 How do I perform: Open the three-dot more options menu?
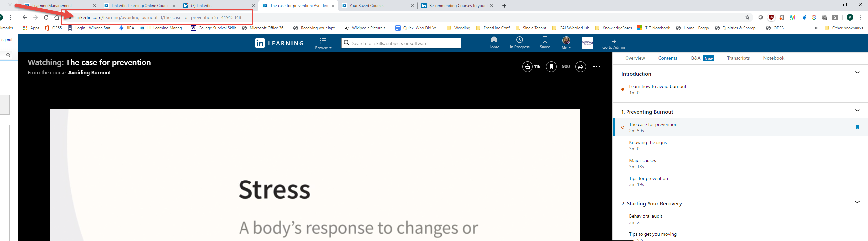pos(596,67)
